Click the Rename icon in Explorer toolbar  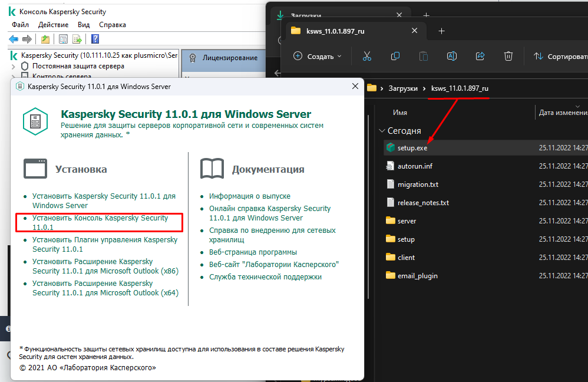pos(452,56)
